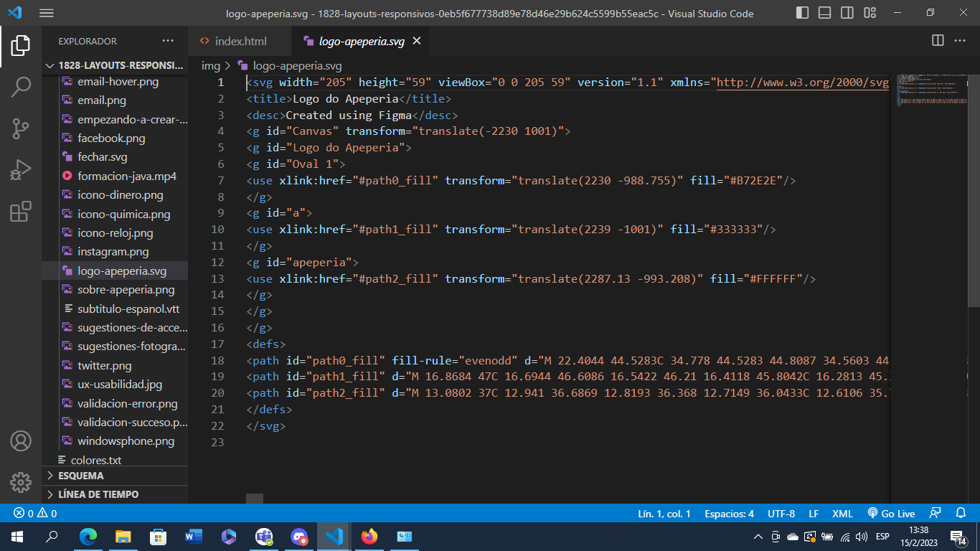Expand the ESQUEMA section
The image size is (980, 551).
[x=115, y=476]
